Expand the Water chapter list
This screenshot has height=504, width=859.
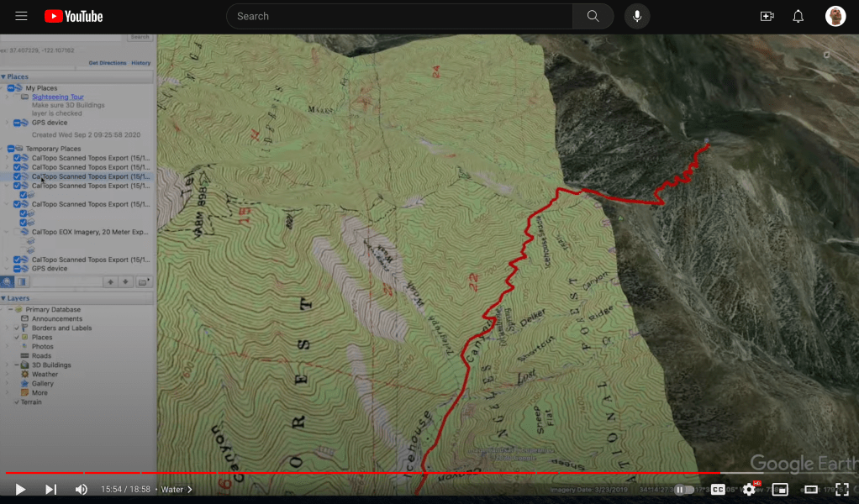point(176,489)
